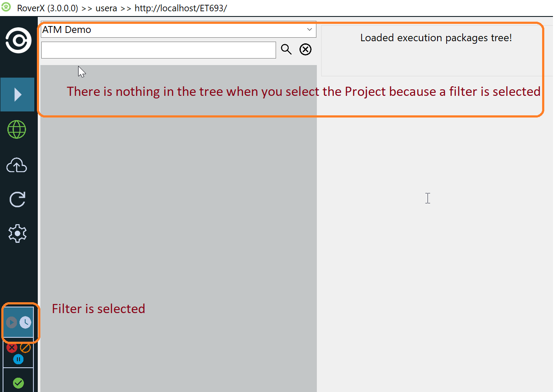Image resolution: width=556 pixels, height=392 pixels.
Task: Open settings with the gear icon
Action: tap(17, 233)
